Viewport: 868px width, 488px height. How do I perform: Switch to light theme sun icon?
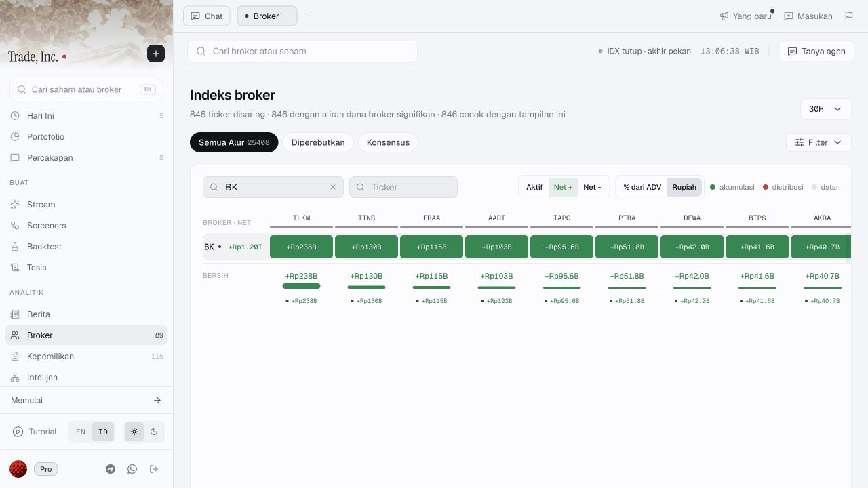tap(134, 432)
